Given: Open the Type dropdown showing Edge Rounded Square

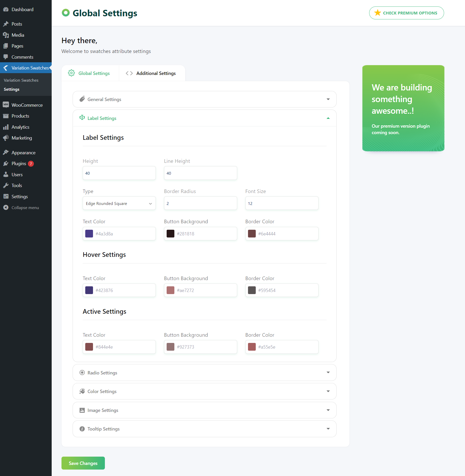Looking at the screenshot, I should (x=119, y=203).
